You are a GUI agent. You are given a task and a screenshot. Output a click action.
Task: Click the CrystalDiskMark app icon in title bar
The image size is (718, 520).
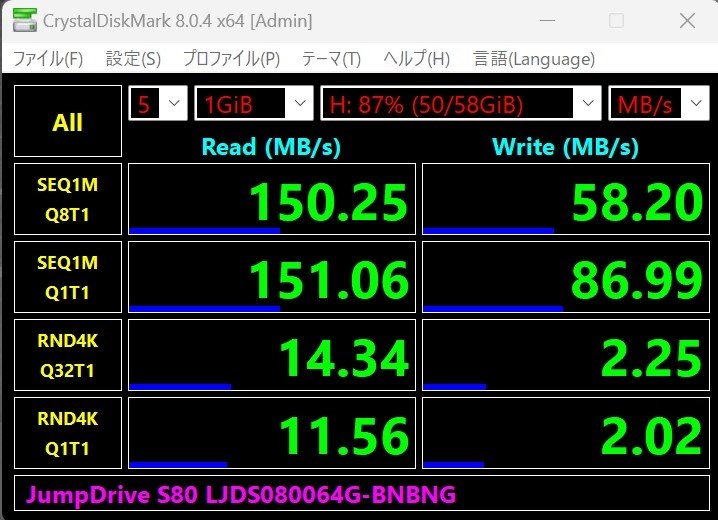pyautogui.click(x=25, y=21)
